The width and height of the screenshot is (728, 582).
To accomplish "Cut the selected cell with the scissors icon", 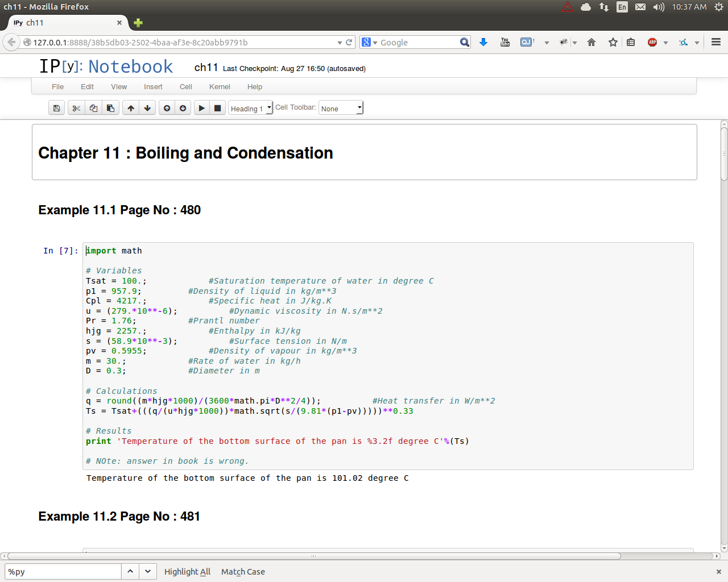I will [76, 108].
